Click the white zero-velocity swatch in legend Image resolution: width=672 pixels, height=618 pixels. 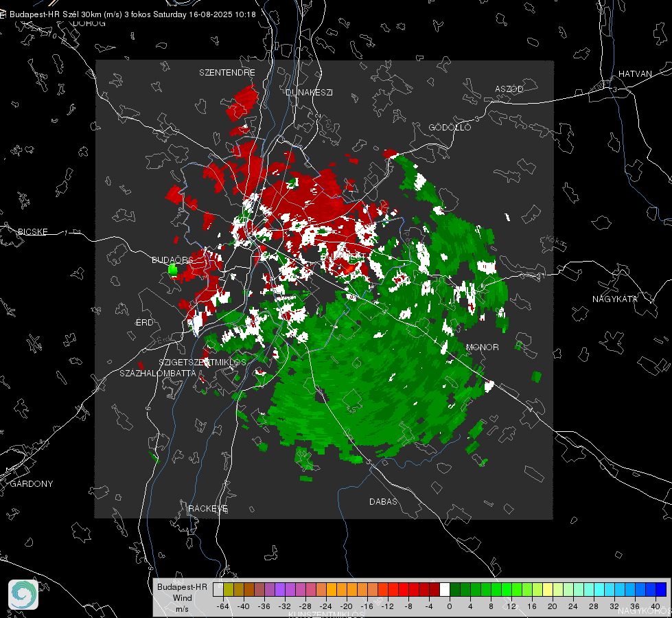(x=445, y=590)
